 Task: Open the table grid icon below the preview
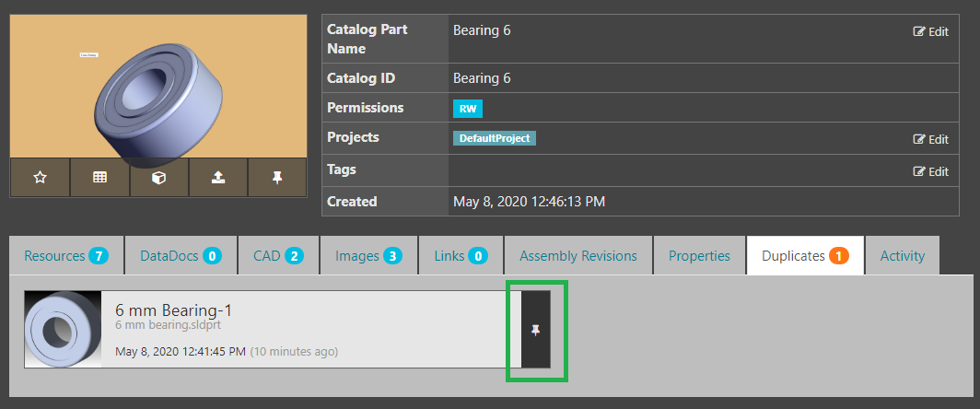[x=100, y=178]
